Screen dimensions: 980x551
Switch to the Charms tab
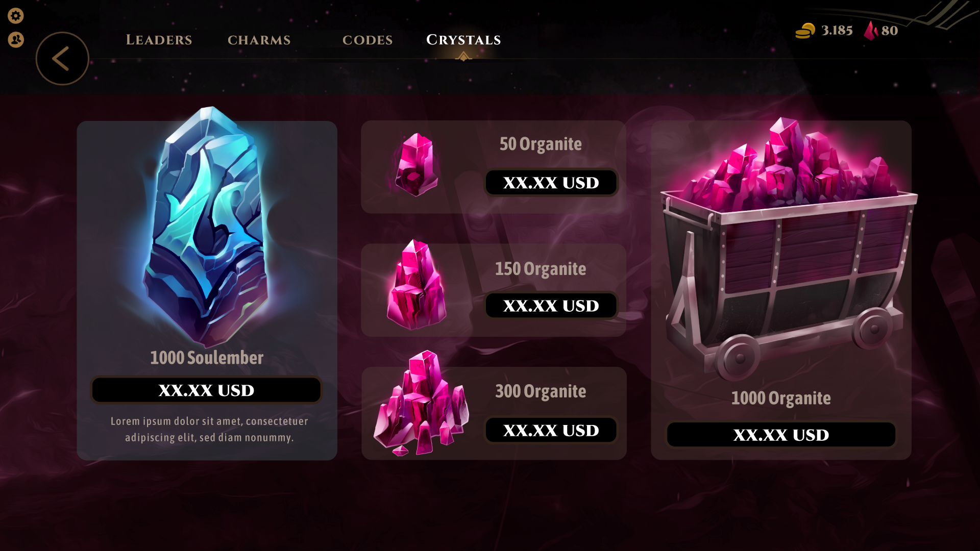pos(259,40)
